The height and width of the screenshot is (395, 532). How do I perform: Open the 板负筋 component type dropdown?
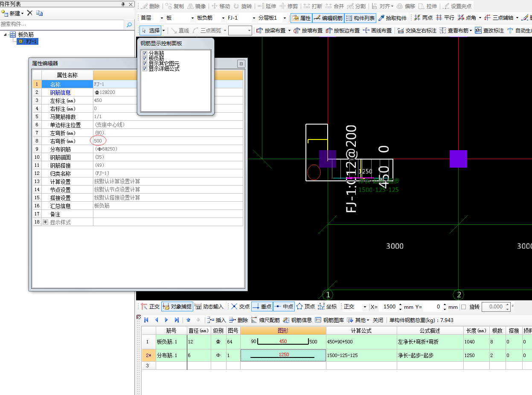223,18
